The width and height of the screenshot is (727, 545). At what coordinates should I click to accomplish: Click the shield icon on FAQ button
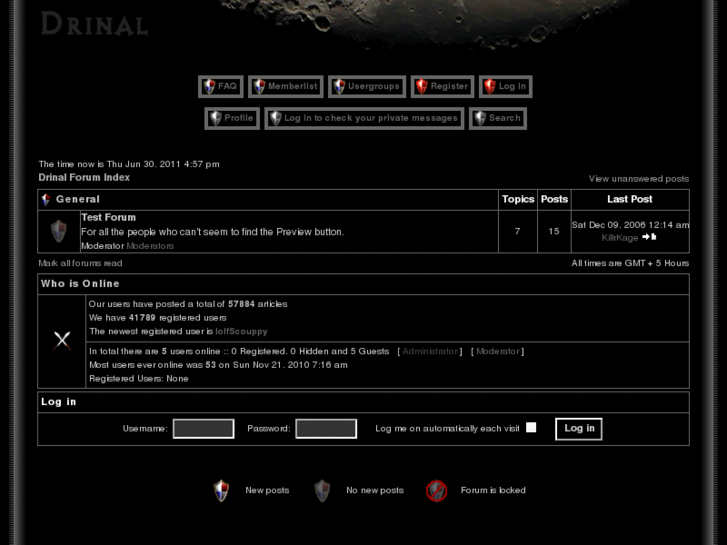pyautogui.click(x=210, y=86)
